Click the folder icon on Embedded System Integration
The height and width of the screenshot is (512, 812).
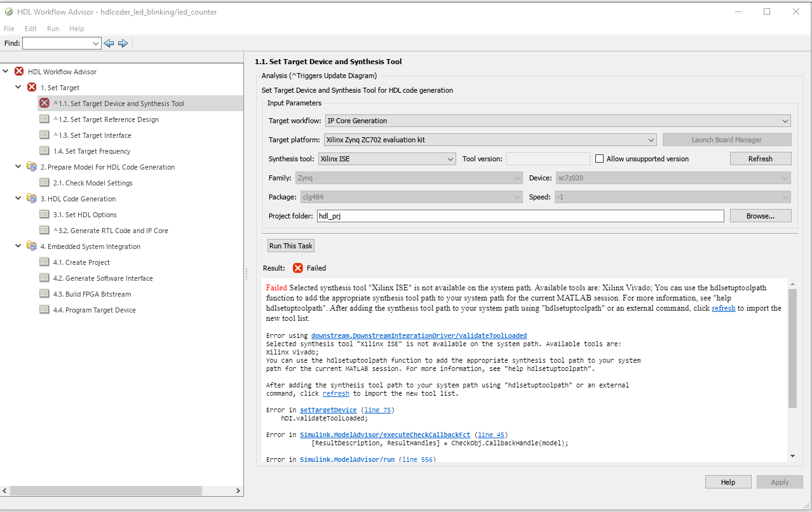[x=31, y=246]
